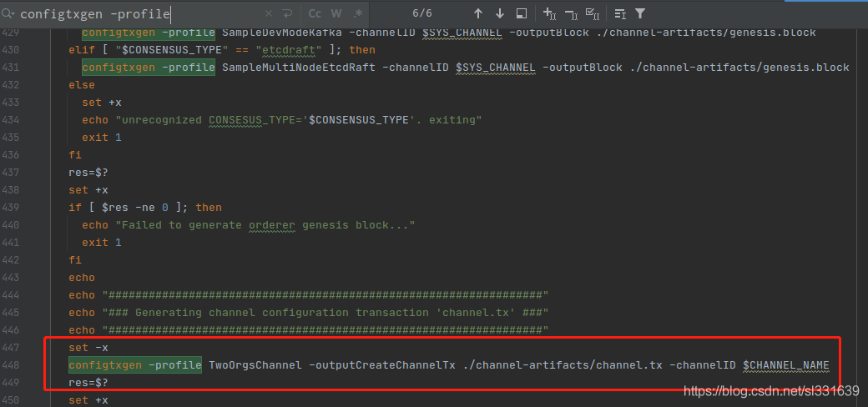
Task: Click 'res=$?' on line 449
Action: coord(88,383)
